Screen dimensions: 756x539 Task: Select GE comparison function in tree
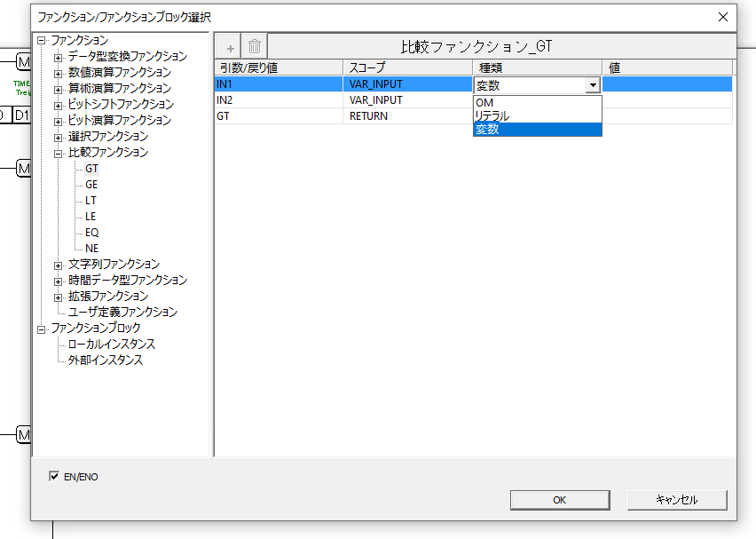91,185
